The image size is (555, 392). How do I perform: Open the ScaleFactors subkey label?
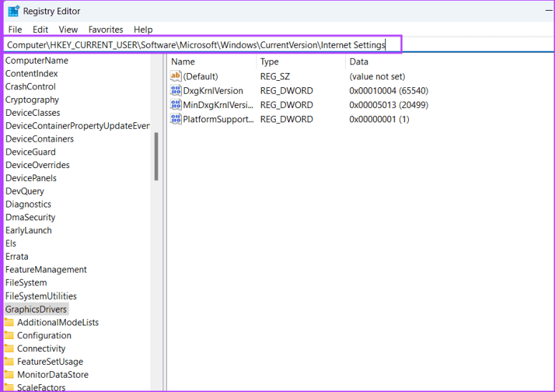[42, 388]
